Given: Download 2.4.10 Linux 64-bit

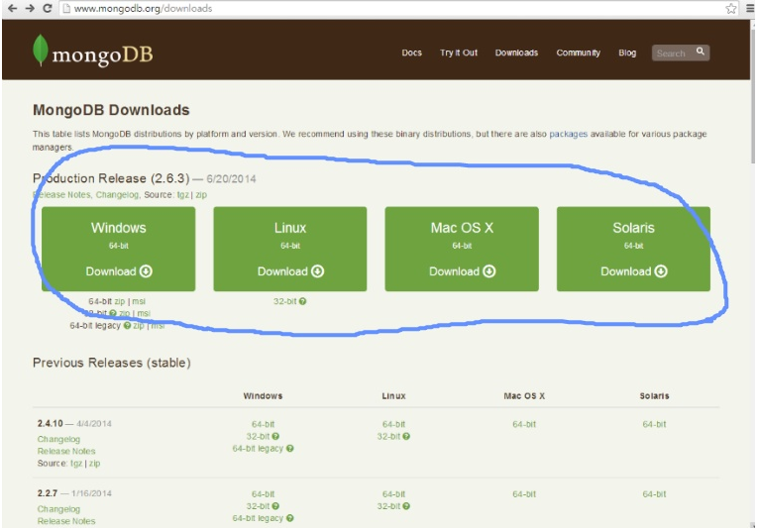Looking at the screenshot, I should pyautogui.click(x=393, y=424).
